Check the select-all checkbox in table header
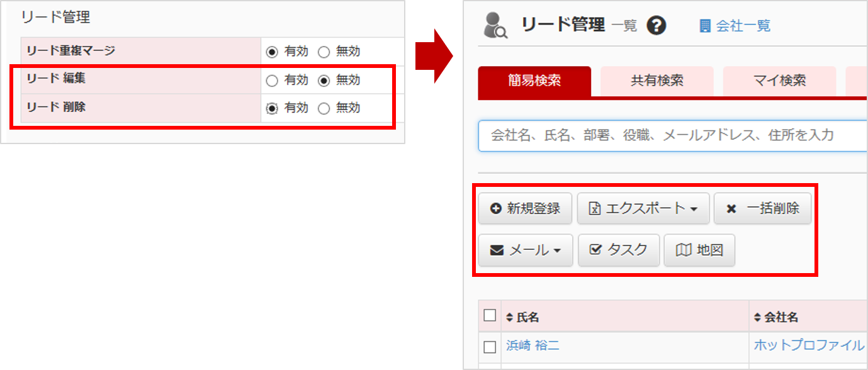 (490, 316)
